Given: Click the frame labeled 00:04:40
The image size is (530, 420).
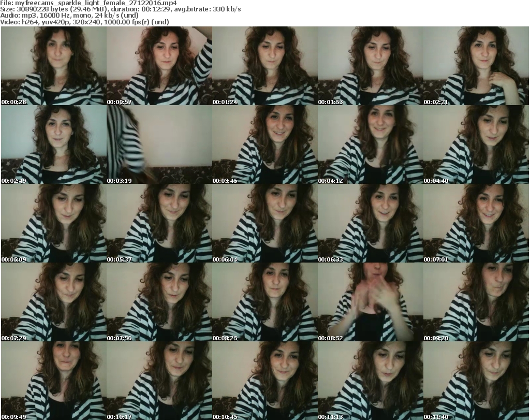Looking at the screenshot, I should pos(476,144).
